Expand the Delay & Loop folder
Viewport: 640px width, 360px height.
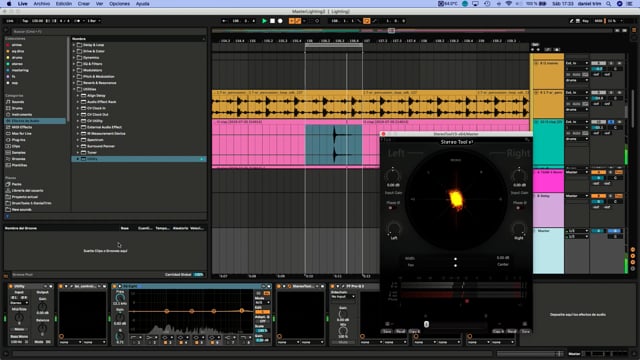click(x=74, y=45)
